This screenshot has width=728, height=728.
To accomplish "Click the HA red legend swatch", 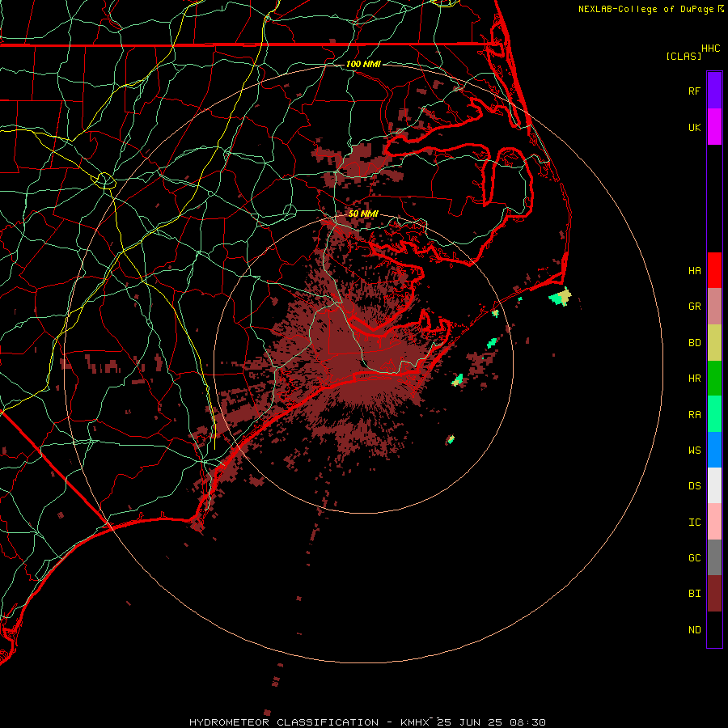I will [x=714, y=270].
